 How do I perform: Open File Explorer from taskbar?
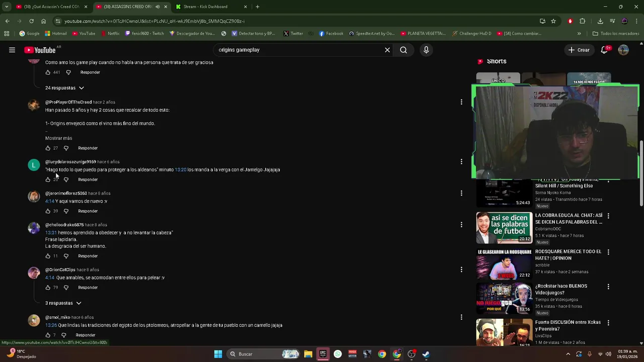click(x=308, y=354)
